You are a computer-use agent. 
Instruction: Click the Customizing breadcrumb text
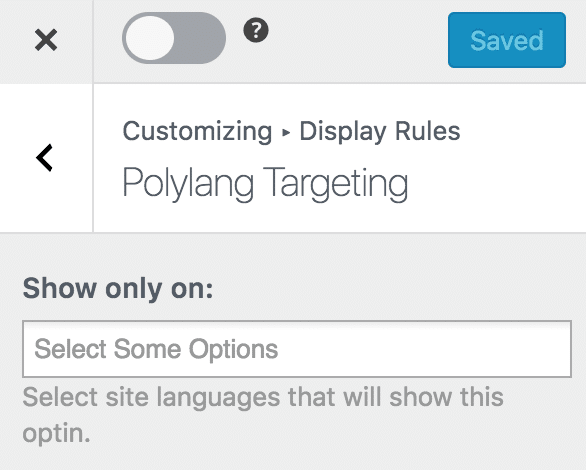[x=197, y=132]
